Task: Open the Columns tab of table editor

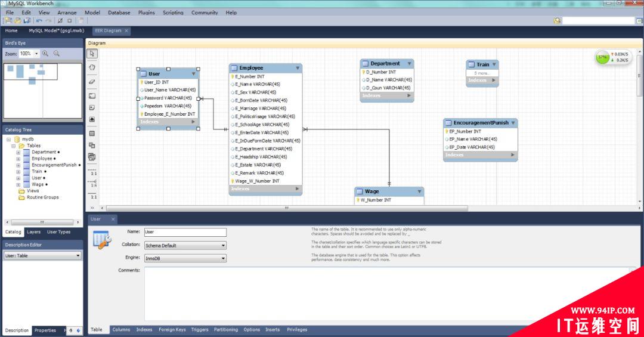Action: point(121,330)
